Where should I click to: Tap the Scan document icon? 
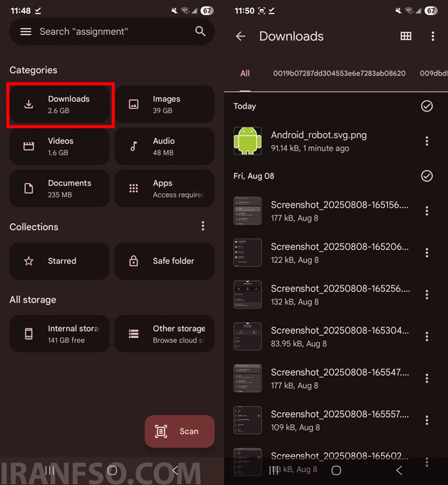pos(161,431)
